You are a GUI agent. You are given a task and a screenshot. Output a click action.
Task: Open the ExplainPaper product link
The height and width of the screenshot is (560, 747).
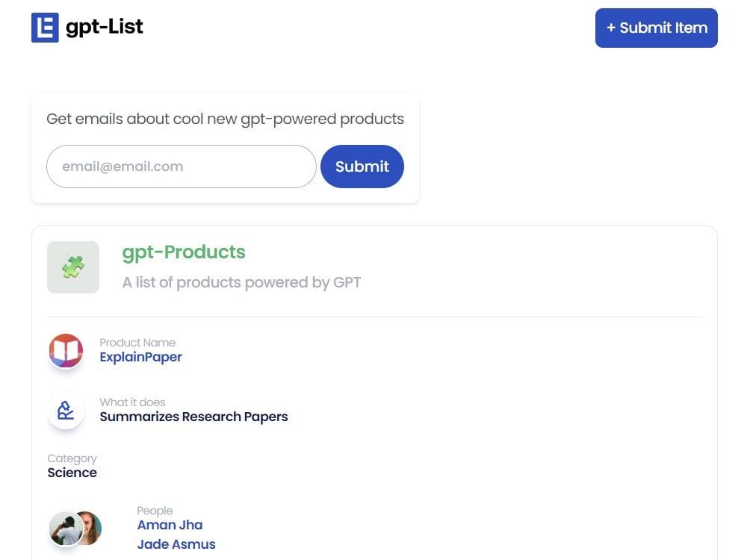[140, 357]
